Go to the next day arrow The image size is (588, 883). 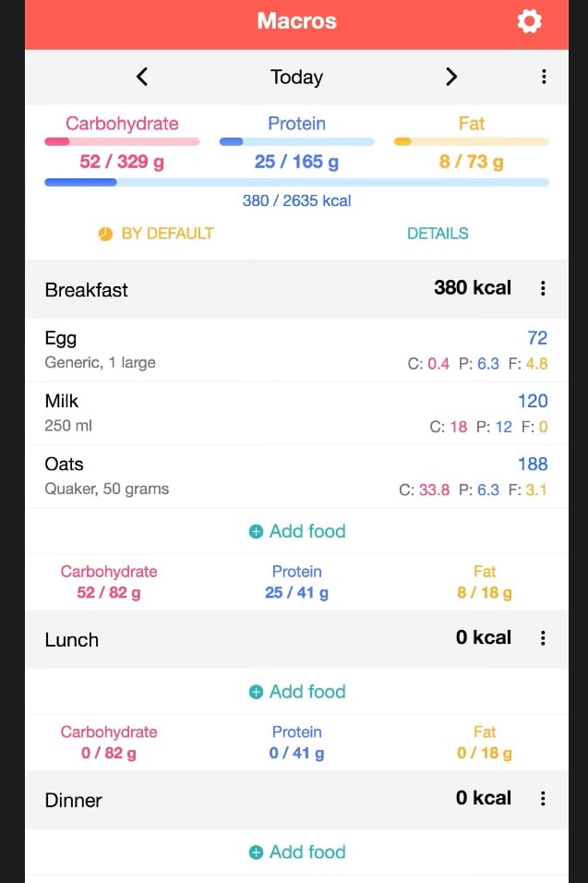pos(451,77)
